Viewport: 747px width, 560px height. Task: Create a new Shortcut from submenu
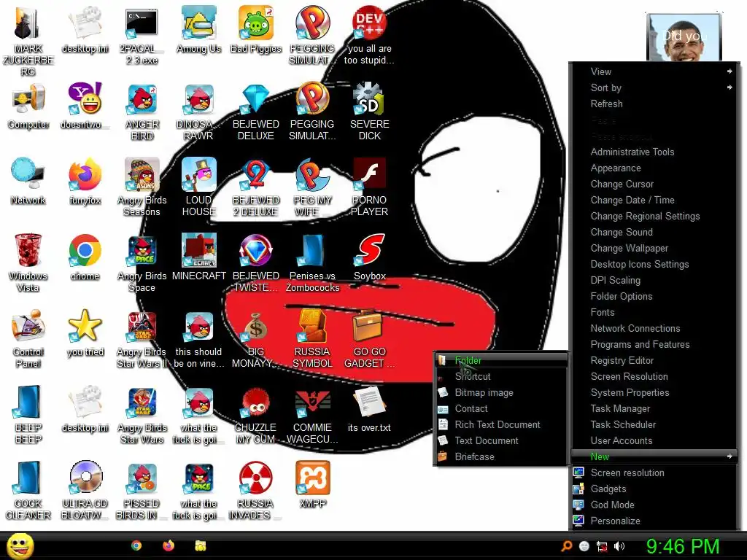pyautogui.click(x=502, y=376)
